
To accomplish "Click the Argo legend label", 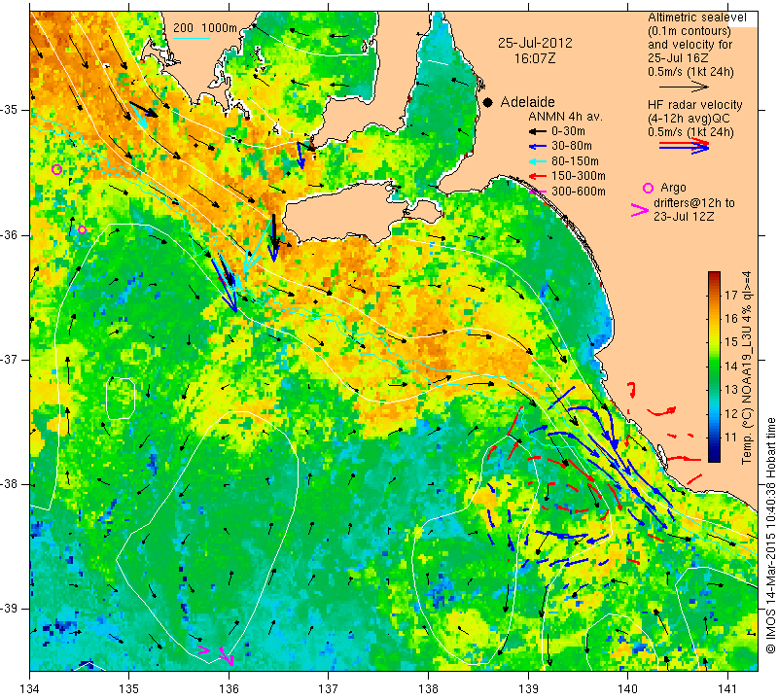I will point(673,188).
